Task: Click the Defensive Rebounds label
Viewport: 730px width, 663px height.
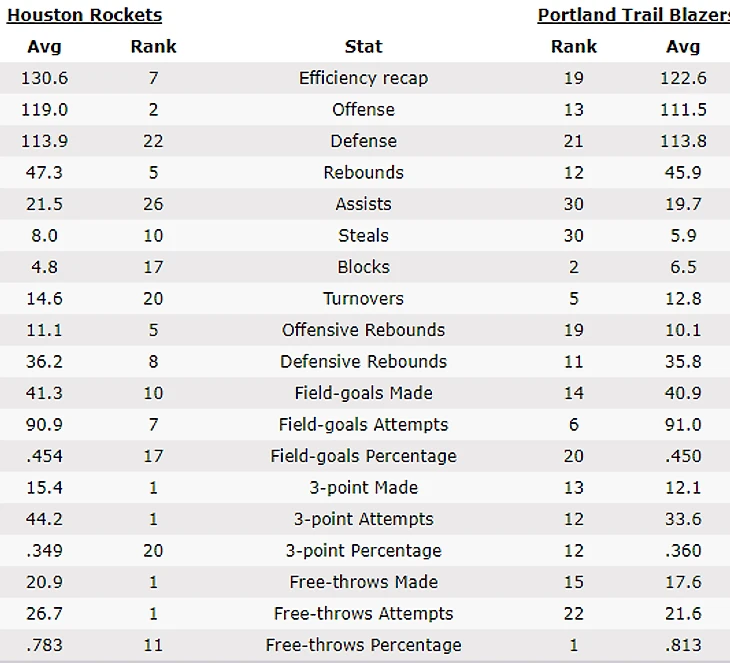Action: click(363, 362)
